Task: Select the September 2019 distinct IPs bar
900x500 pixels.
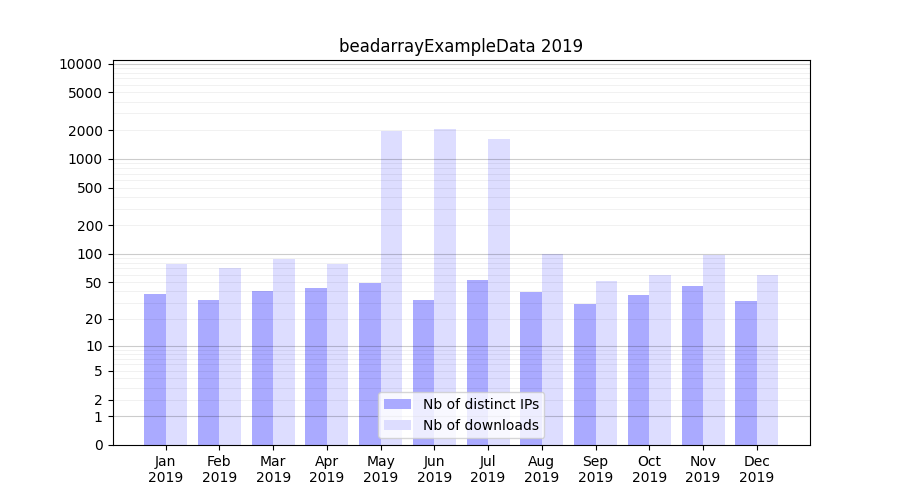Action: click(585, 375)
